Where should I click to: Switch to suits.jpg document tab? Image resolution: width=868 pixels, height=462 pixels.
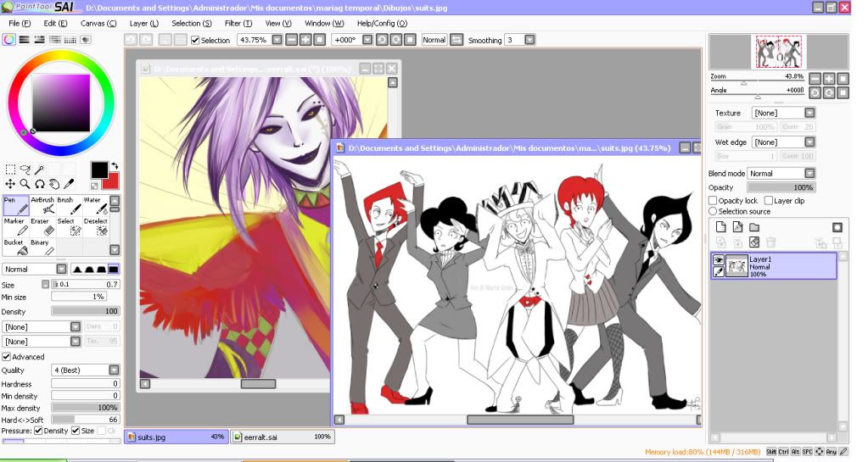pyautogui.click(x=176, y=437)
